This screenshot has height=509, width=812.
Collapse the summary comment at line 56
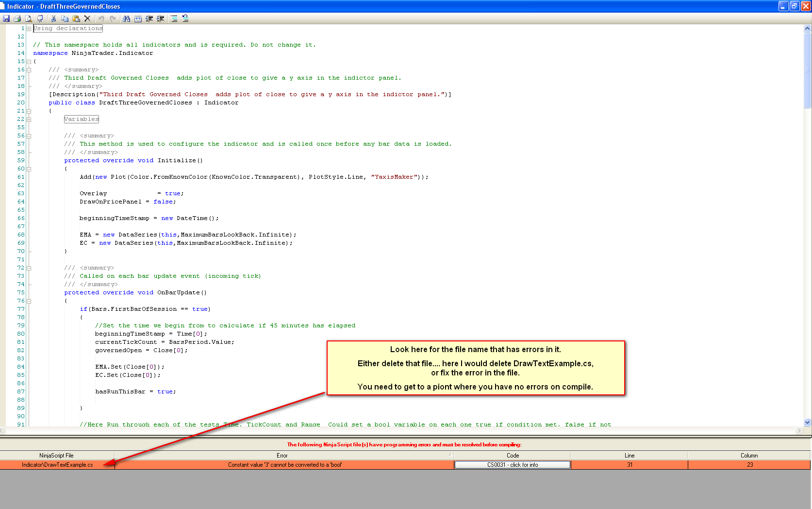tap(29, 136)
